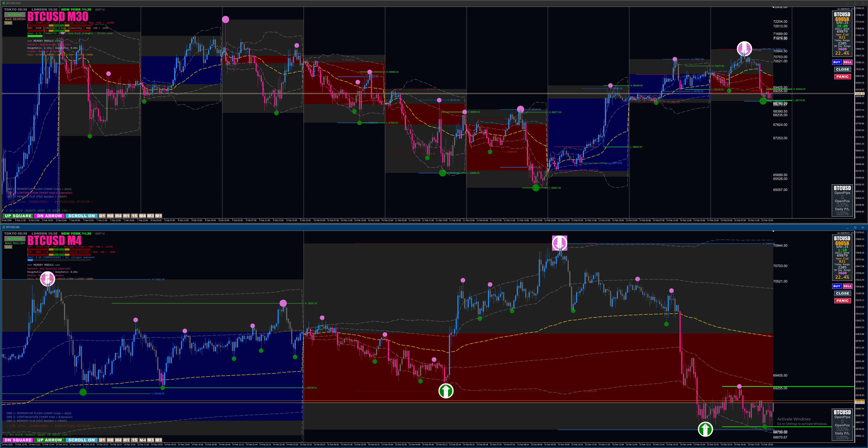Switch M30 chart to D1 timeframe

[102, 216]
